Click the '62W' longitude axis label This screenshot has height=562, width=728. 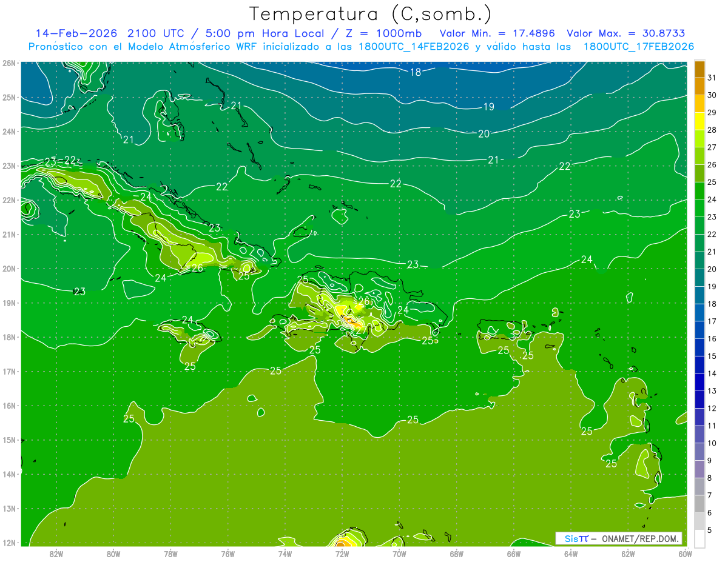pos(628,554)
